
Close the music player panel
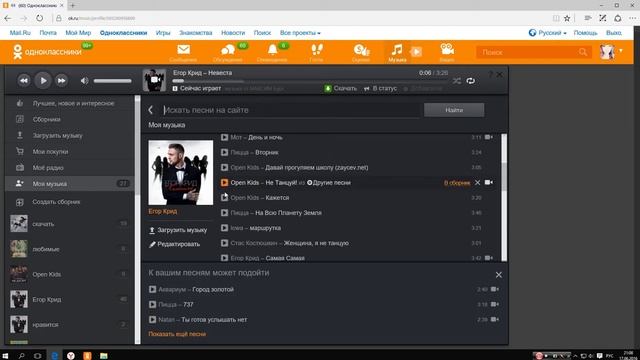click(x=500, y=75)
